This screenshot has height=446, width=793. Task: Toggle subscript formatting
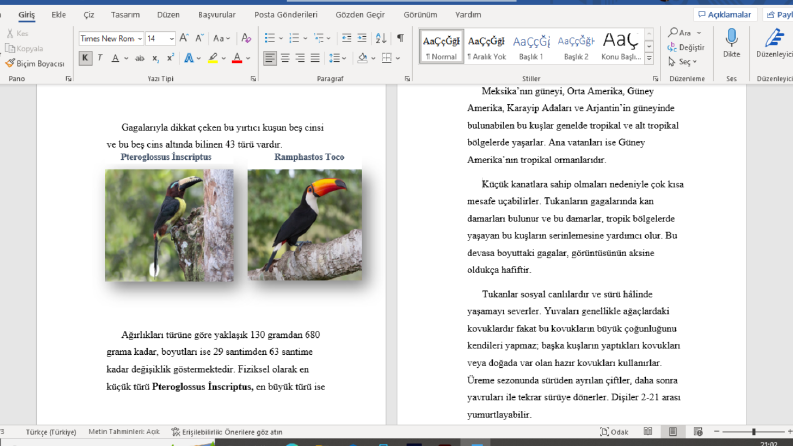pyautogui.click(x=155, y=58)
